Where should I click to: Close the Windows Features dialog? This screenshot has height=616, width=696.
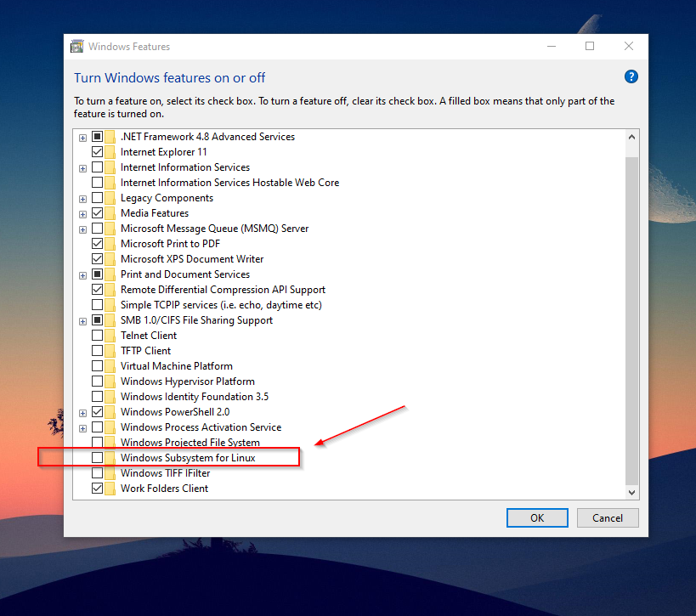point(629,46)
